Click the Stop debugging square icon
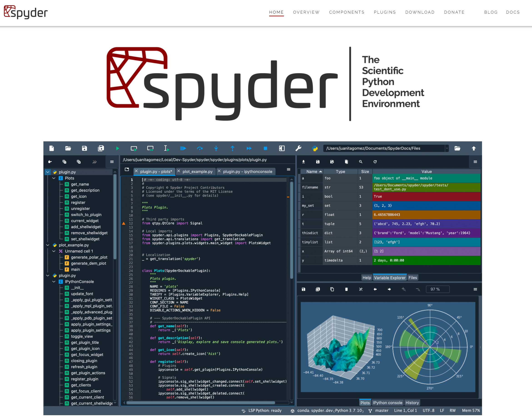Screen dimensions: 532x420 click(265, 148)
